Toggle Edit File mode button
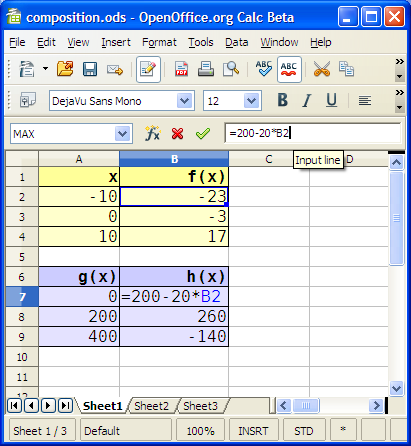 click(148, 69)
